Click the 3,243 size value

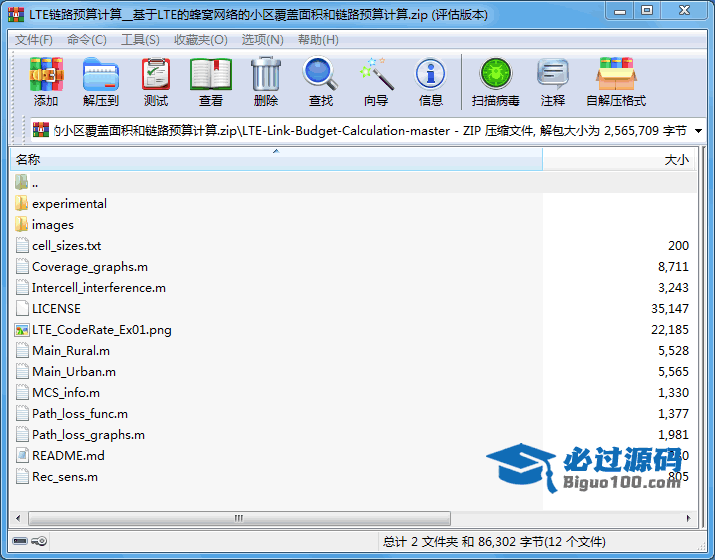[673, 288]
